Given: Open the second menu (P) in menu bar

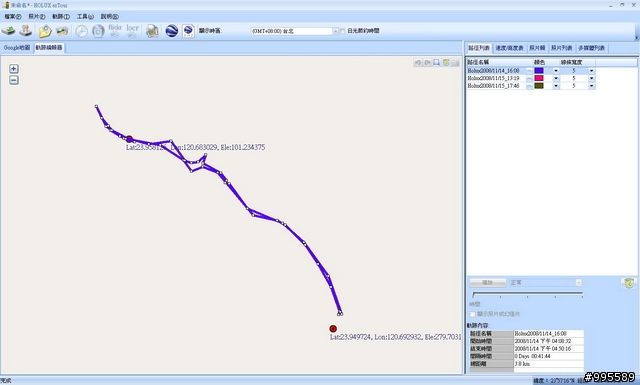Looking at the screenshot, I should (x=37, y=17).
